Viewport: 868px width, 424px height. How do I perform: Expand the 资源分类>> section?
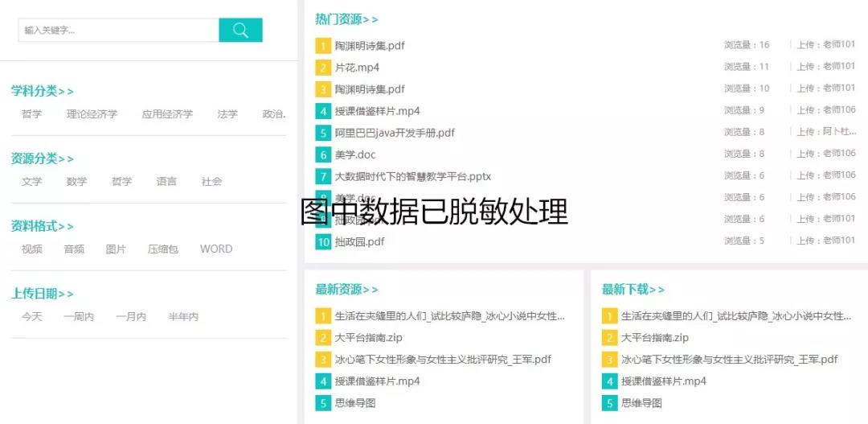pyautogui.click(x=42, y=159)
